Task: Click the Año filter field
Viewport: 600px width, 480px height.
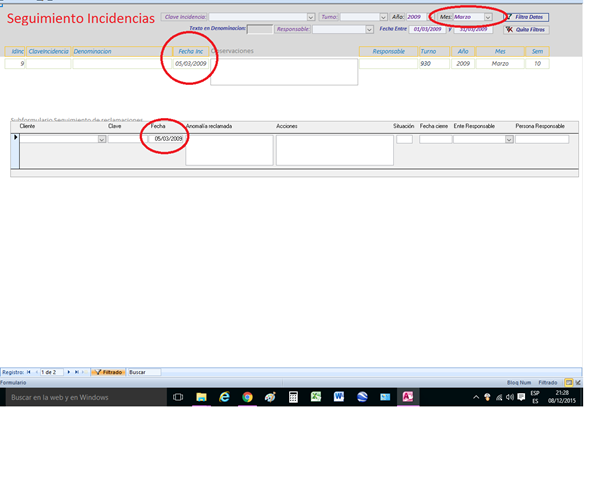Action: [x=415, y=17]
